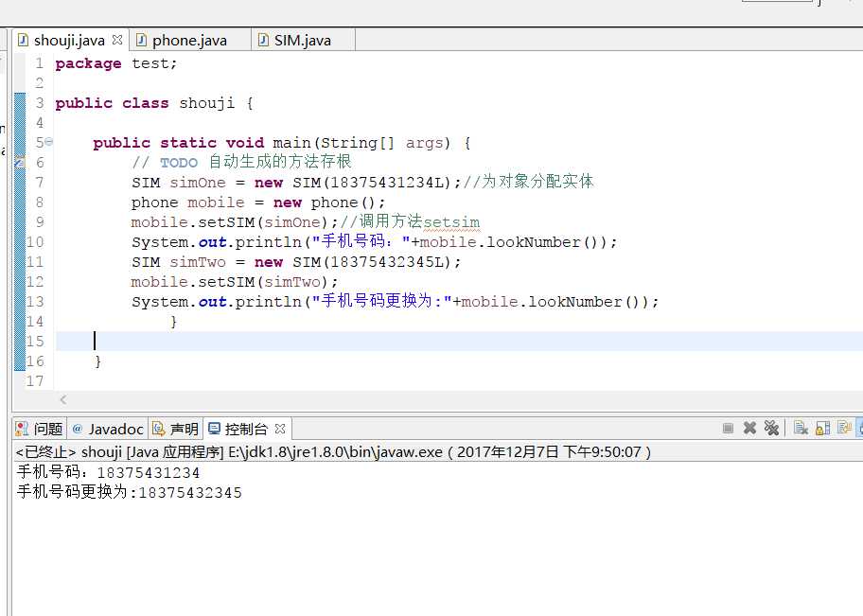Click the underlined 'setsim' comment word

point(451,221)
